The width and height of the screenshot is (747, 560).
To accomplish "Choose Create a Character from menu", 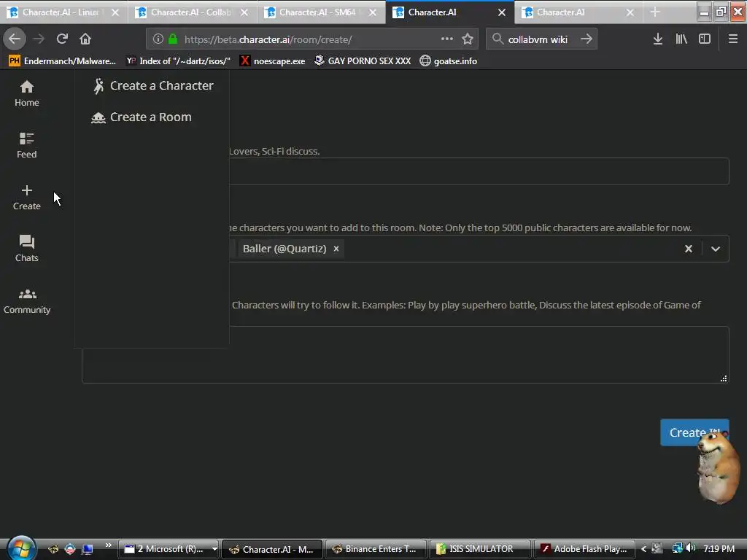I will pyautogui.click(x=152, y=86).
